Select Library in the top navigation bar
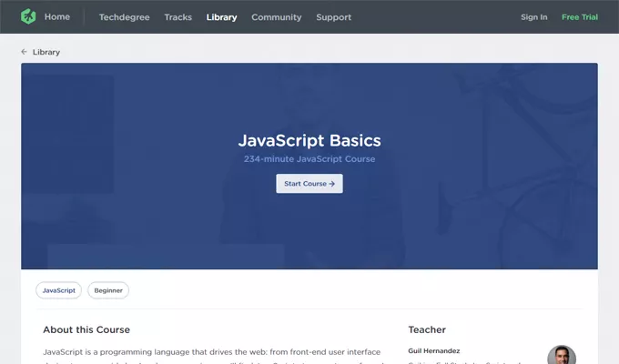 click(x=221, y=17)
